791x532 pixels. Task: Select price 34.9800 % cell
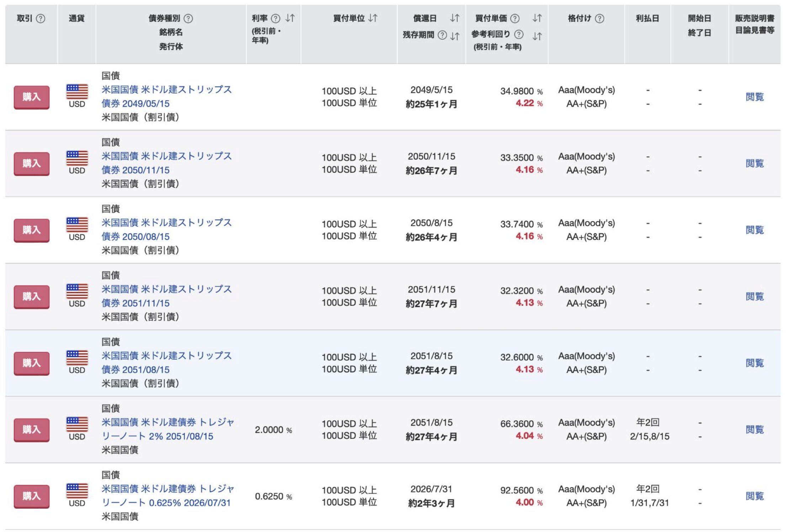click(521, 91)
